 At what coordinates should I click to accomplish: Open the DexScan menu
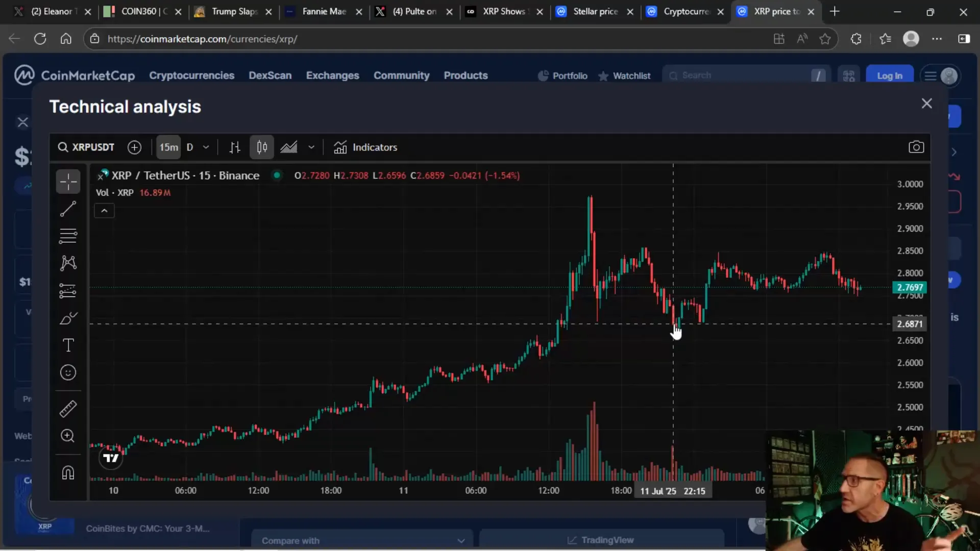tap(270, 76)
